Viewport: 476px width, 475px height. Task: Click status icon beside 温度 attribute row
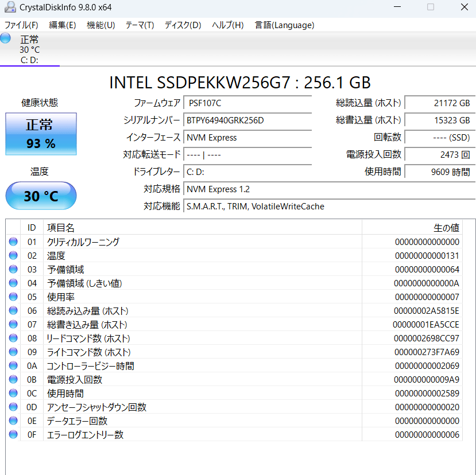tap(13, 256)
